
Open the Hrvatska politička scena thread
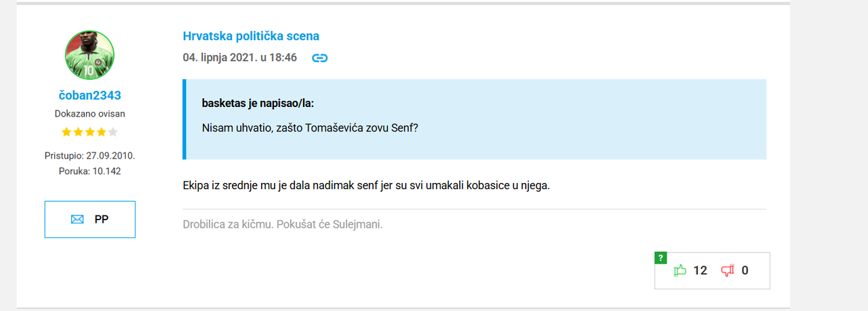(251, 36)
